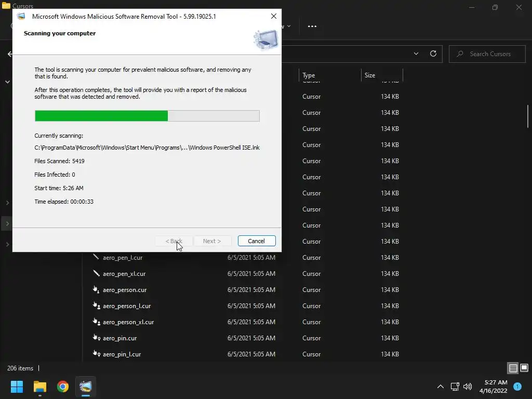This screenshot has height=399, width=532.
Task: Click the Type value of aero_pin_l.cur
Action: pyautogui.click(x=312, y=354)
